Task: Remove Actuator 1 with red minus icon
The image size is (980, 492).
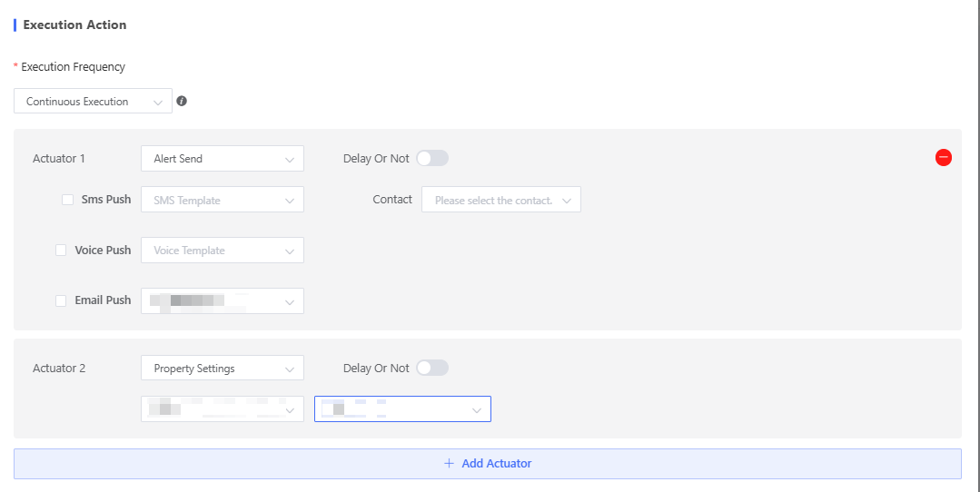Action: tap(943, 158)
